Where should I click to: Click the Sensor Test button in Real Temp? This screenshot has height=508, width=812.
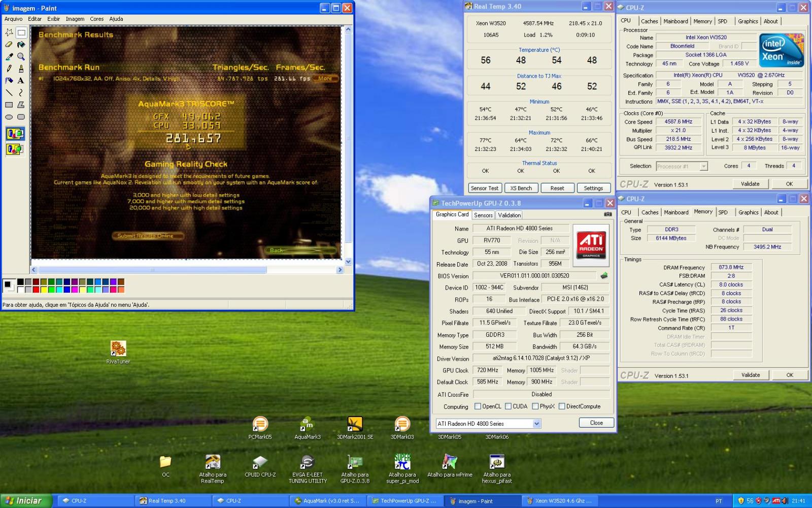click(x=485, y=188)
